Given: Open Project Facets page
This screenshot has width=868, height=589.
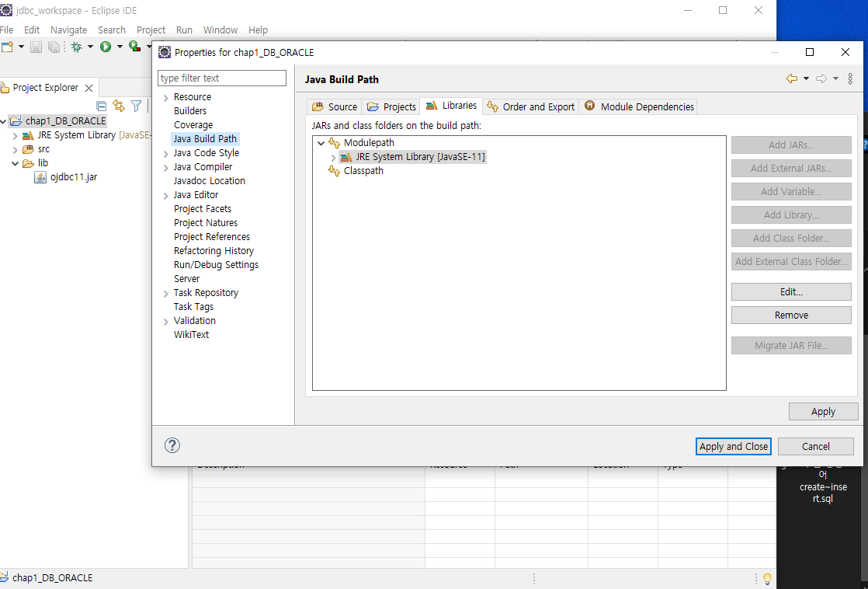Looking at the screenshot, I should [203, 209].
